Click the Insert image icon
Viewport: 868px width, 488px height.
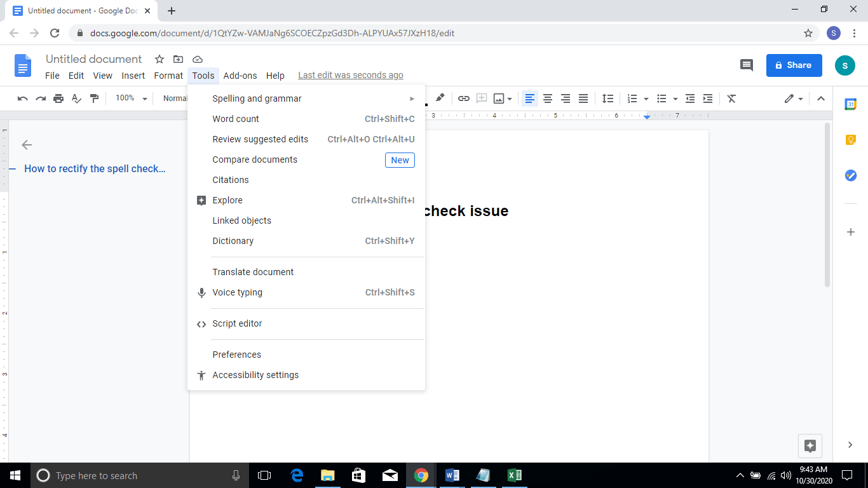coord(499,98)
